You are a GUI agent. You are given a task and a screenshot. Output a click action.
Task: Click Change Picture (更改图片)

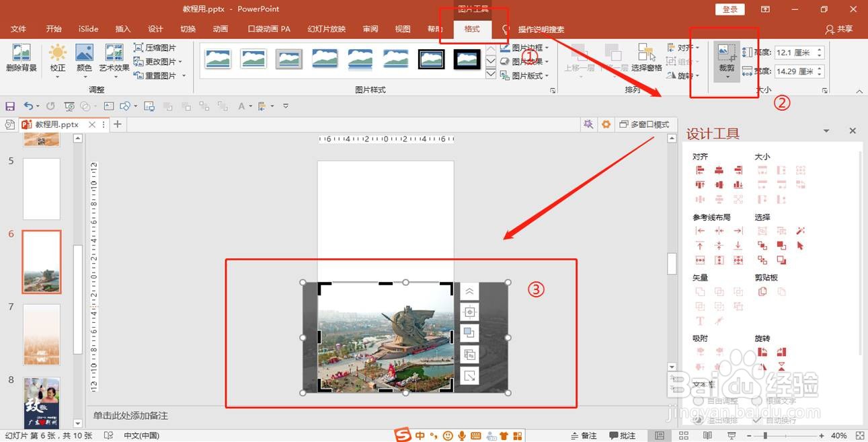pyautogui.click(x=158, y=62)
